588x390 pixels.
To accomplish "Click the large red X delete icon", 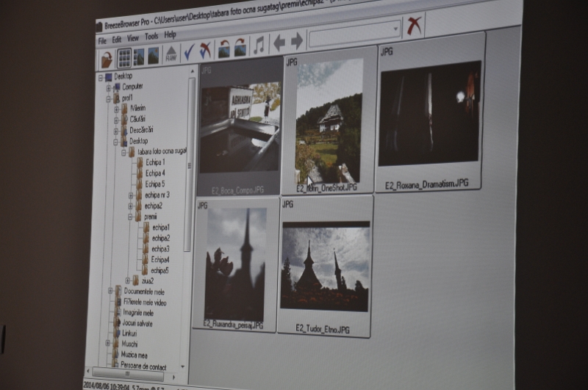I will tap(415, 26).
